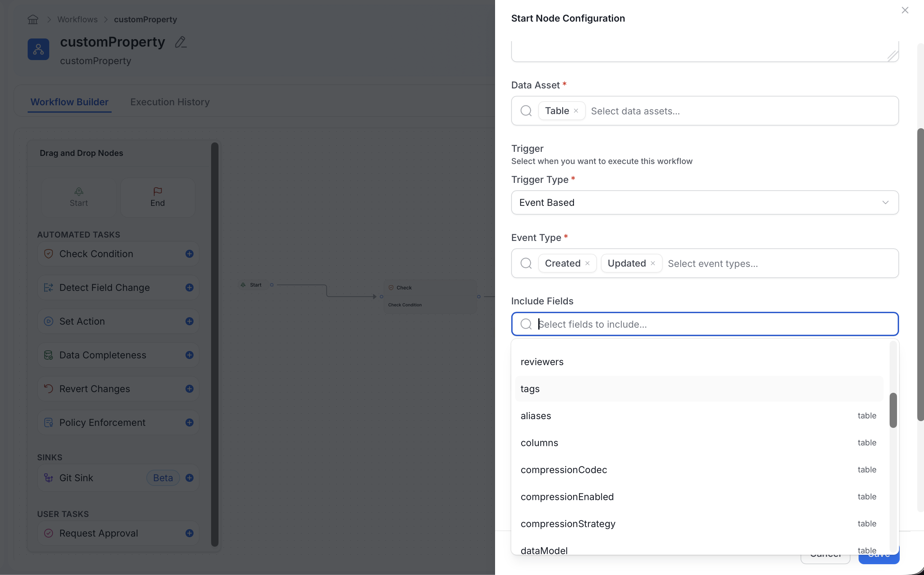Click the configuration panel vertical scrollbar
Image resolution: width=924 pixels, height=575 pixels.
(x=920, y=275)
